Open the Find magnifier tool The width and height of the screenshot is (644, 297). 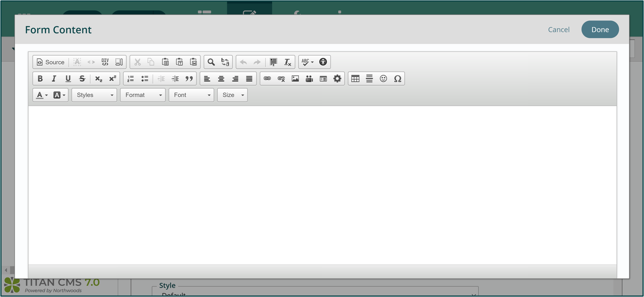click(x=211, y=62)
